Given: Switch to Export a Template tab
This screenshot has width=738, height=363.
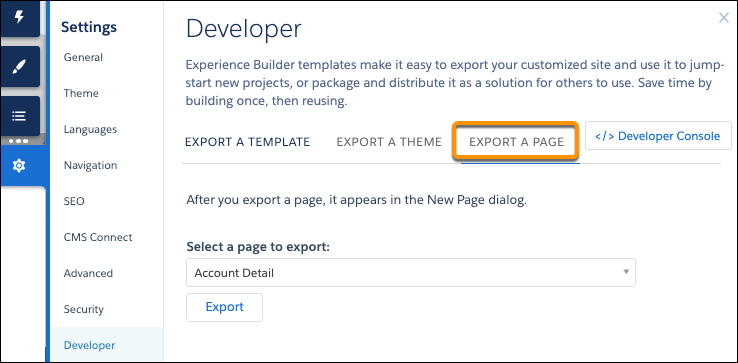Looking at the screenshot, I should 248,142.
